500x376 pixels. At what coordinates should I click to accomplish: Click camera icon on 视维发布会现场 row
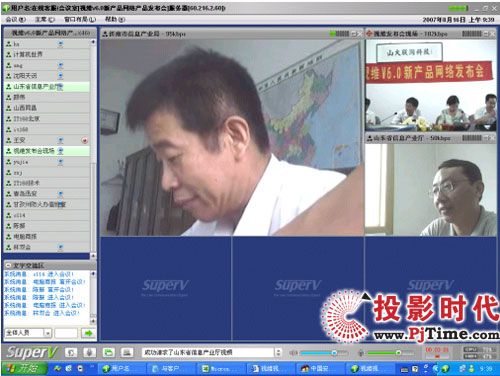point(60,151)
